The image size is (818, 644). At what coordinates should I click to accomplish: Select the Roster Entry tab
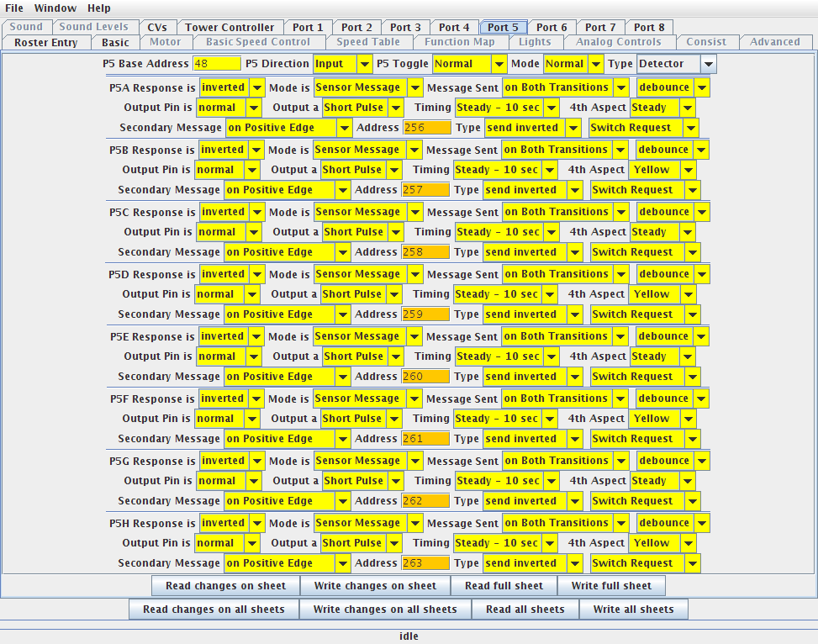point(45,42)
